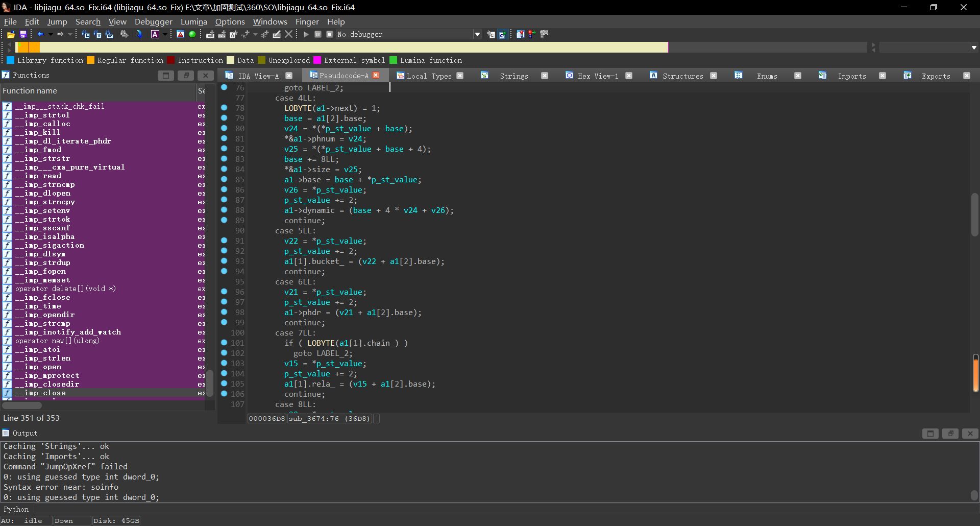980x526 pixels.
Task: Open the Lumina menu
Action: pos(194,21)
